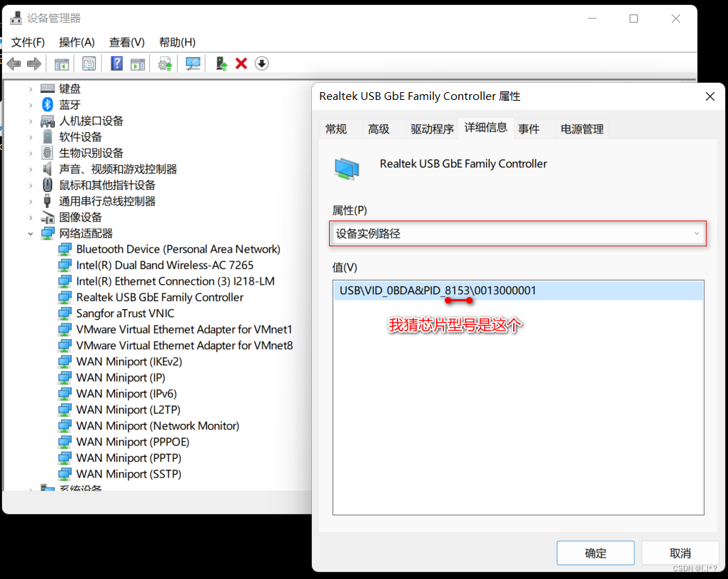728x579 pixels.
Task: Open the 查看(V) menu
Action: (x=127, y=42)
